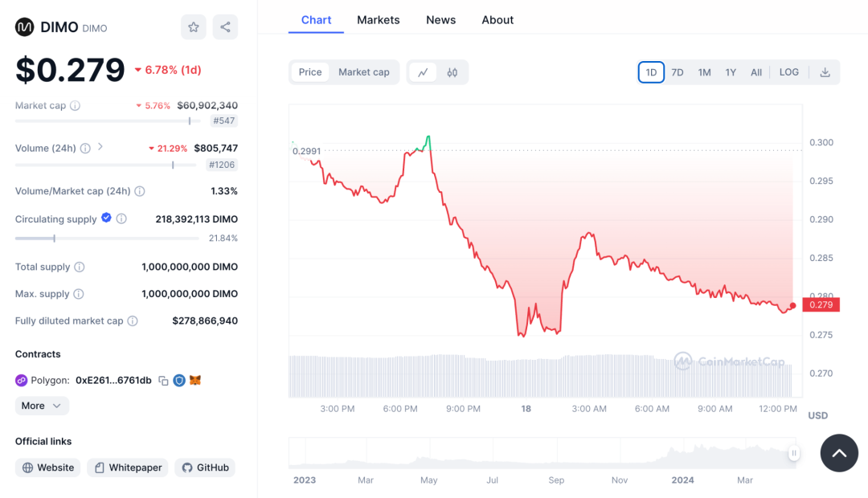Enable LOG scale on chart
The image size is (868, 498).
coord(788,72)
